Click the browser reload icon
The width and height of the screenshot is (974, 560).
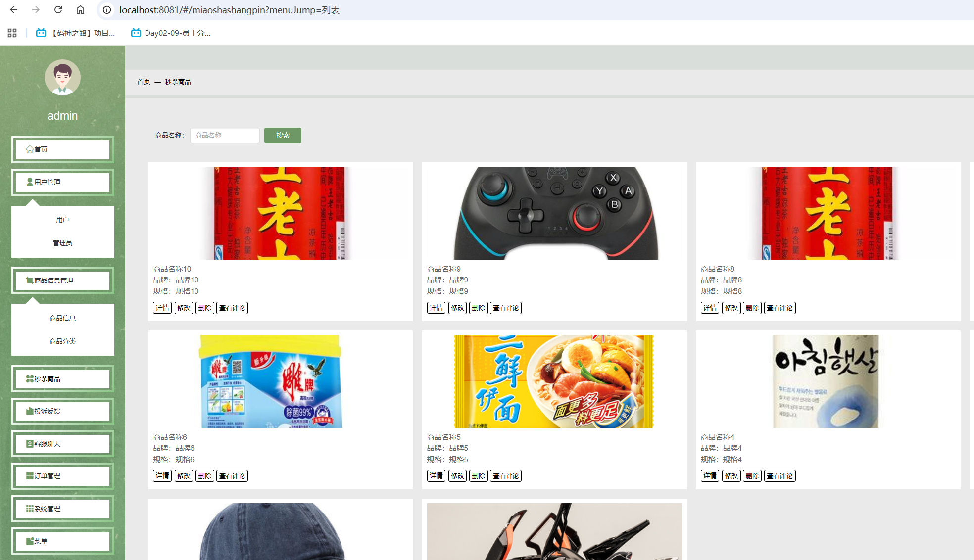58,10
